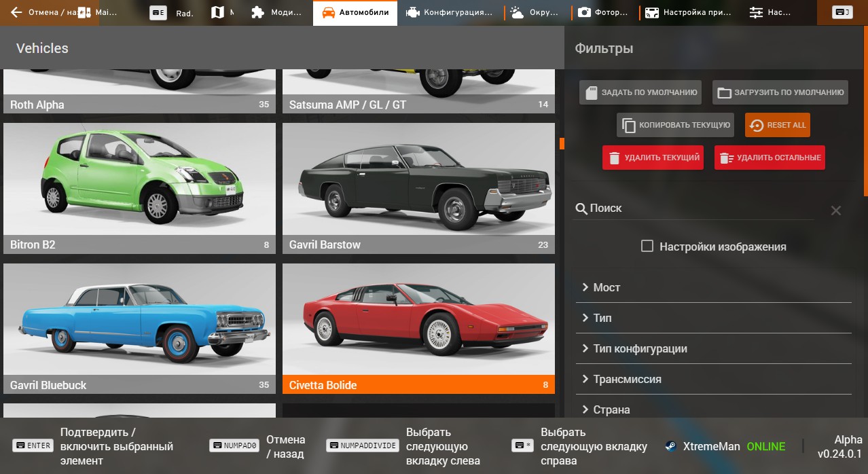Click the Steam logo icon
Viewport: 868px width, 474px height.
tap(670, 446)
